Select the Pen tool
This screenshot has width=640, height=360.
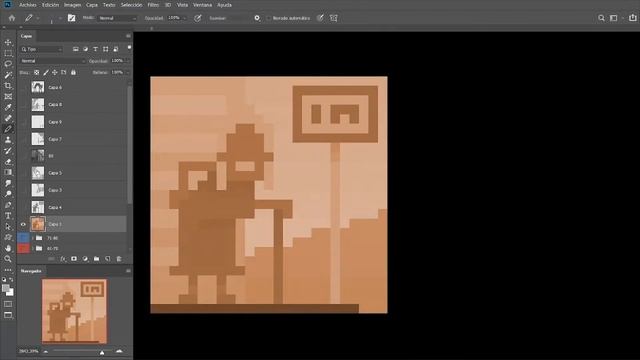pos(8,205)
